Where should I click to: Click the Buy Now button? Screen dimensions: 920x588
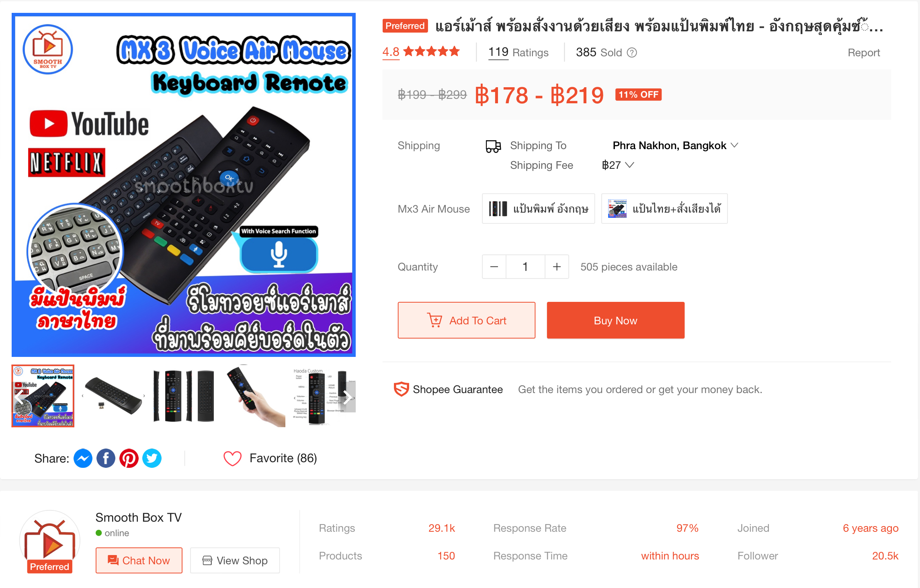615,320
